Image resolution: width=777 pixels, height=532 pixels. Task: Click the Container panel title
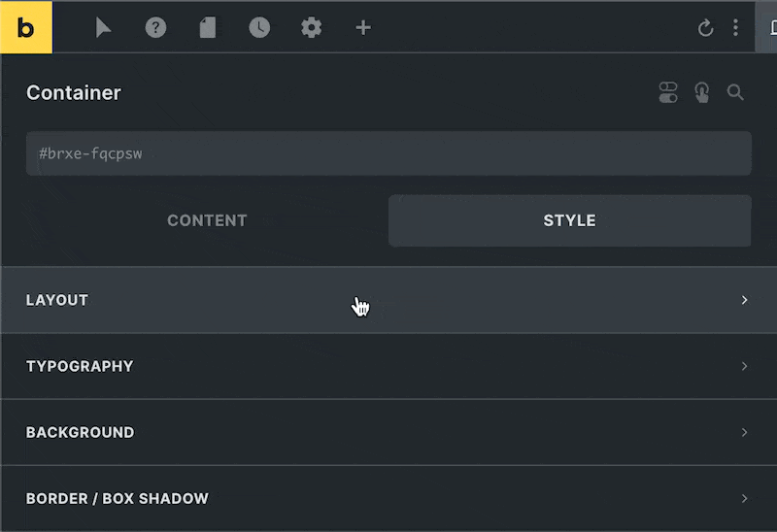click(74, 92)
